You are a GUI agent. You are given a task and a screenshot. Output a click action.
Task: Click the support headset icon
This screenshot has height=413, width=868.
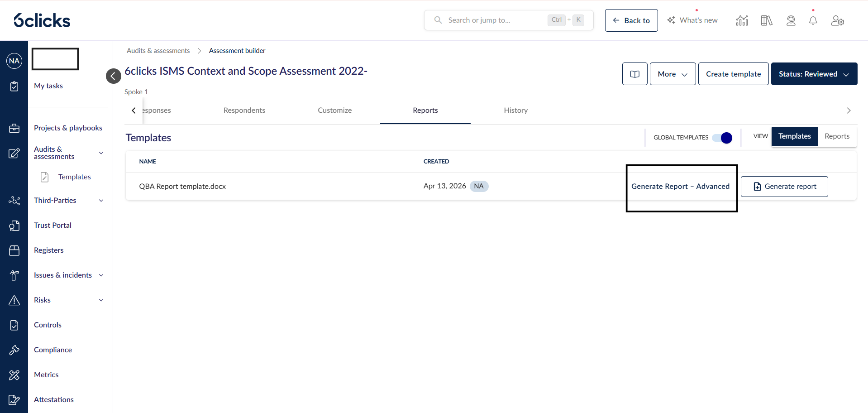click(x=791, y=20)
